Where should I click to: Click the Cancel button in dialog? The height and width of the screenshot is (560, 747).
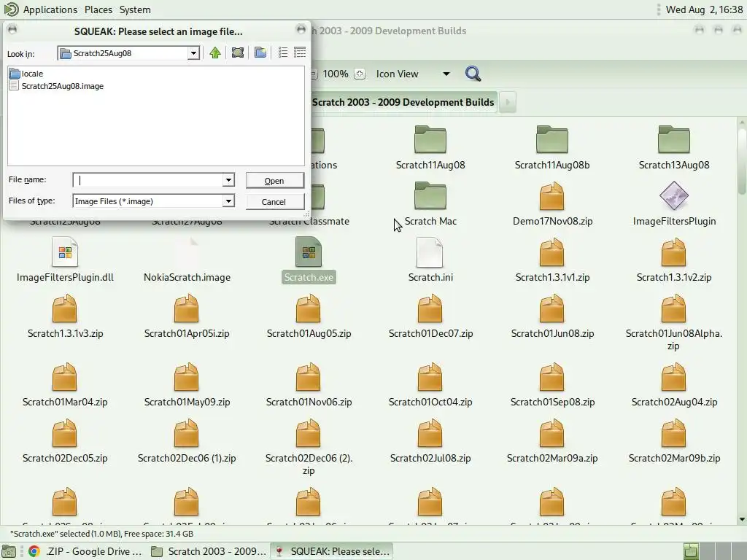click(x=274, y=201)
